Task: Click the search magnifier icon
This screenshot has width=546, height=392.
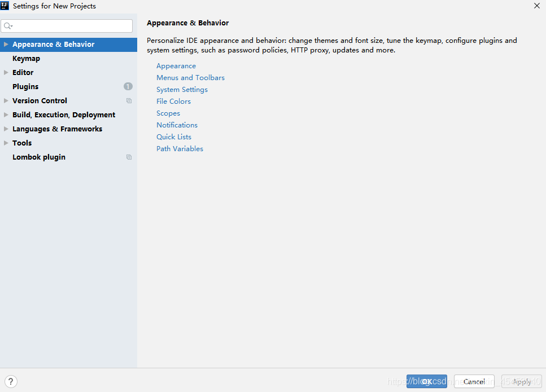Action: click(x=8, y=26)
